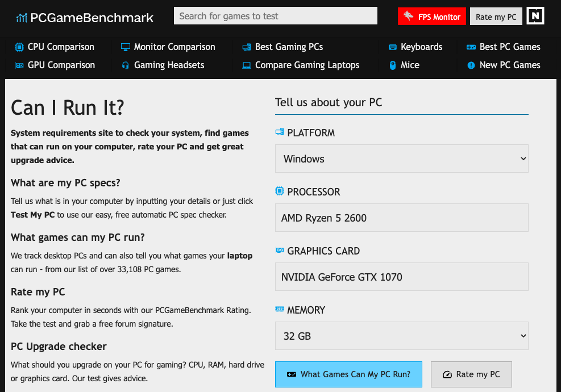Click the Monitor Comparison screen icon
This screenshot has height=392, width=561.
[125, 47]
